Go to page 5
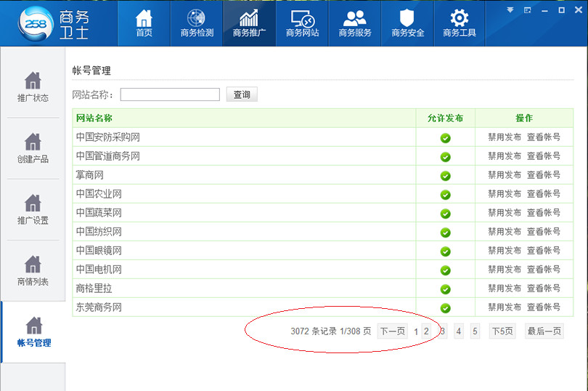Image resolution: width=588 pixels, height=391 pixels. [x=475, y=331]
